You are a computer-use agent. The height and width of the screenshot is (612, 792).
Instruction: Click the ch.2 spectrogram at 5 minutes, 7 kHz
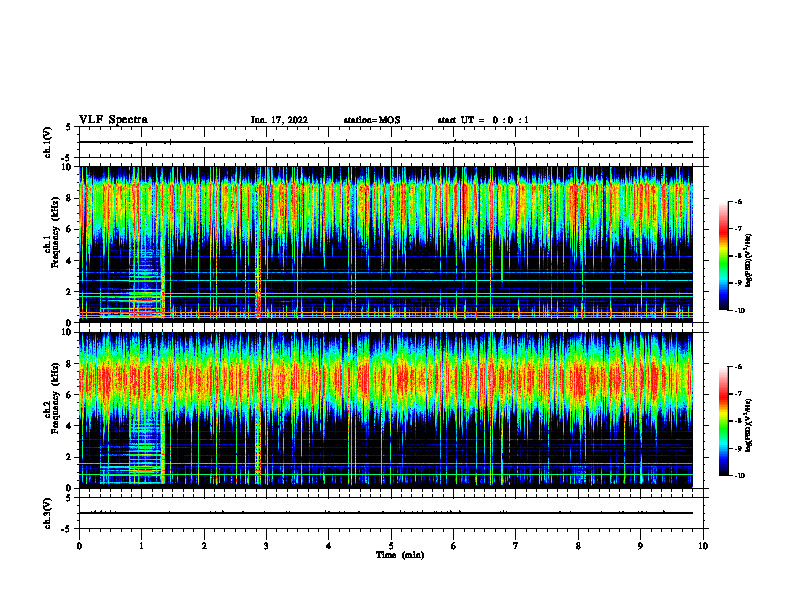391,379
